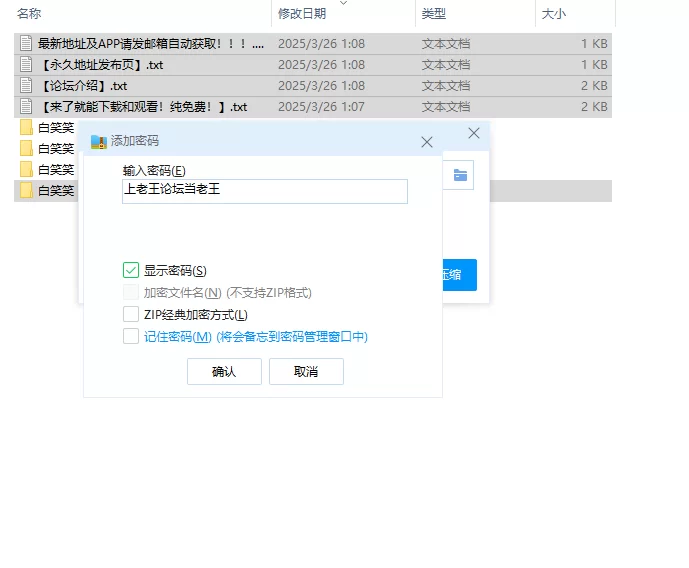Click date 2025/3/26 1:07 cell
The width and height of the screenshot is (689, 568).
point(321,107)
